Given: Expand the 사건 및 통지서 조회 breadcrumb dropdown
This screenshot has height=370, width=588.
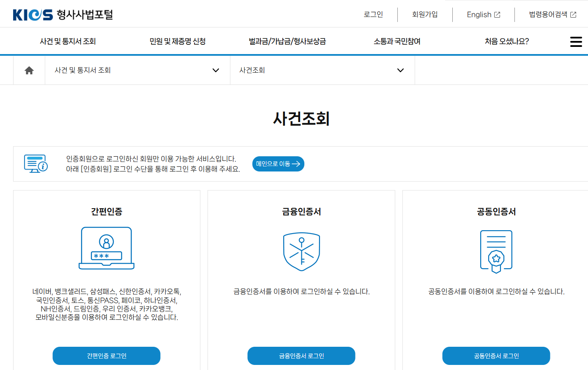Looking at the screenshot, I should [x=216, y=70].
